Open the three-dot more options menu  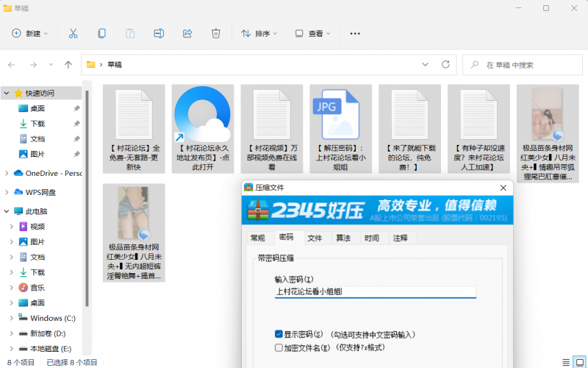[355, 33]
